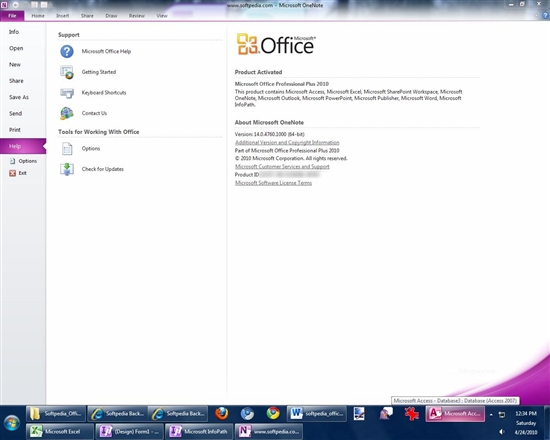Switch to Microsoft Excel taskbar button
This screenshot has height=440, width=550.
click(x=60, y=432)
